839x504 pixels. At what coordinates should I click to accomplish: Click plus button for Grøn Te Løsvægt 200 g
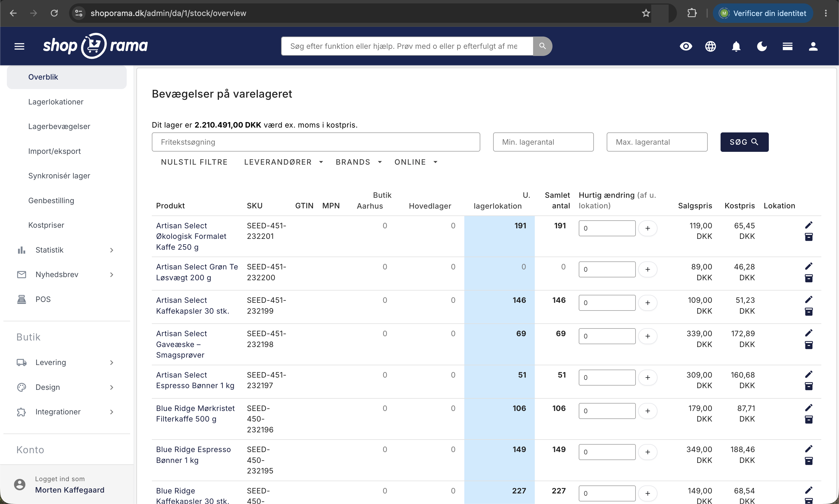[x=648, y=269]
